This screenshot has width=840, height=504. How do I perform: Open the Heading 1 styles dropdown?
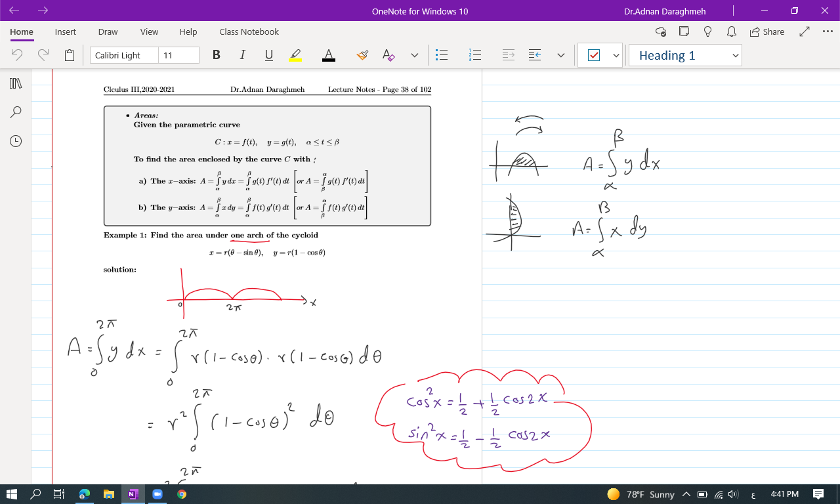click(684, 56)
